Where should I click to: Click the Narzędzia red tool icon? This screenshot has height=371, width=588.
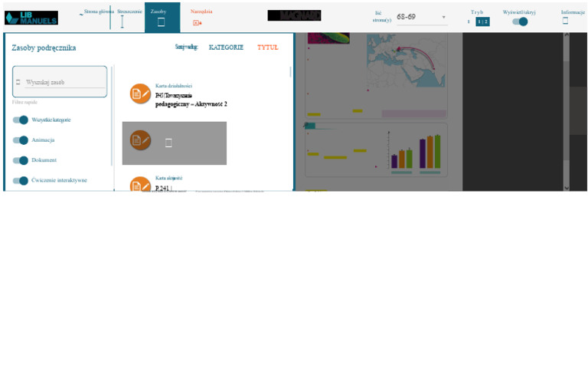198,23
